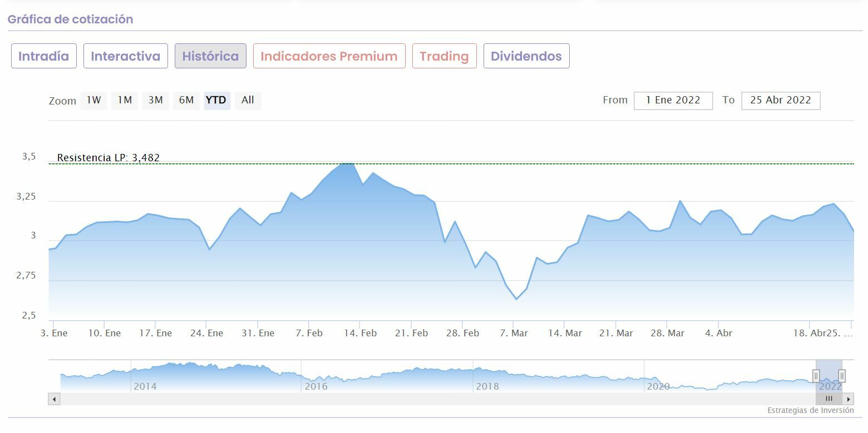Select the Histórica chart tab
The width and height of the screenshot is (868, 433).
click(210, 56)
